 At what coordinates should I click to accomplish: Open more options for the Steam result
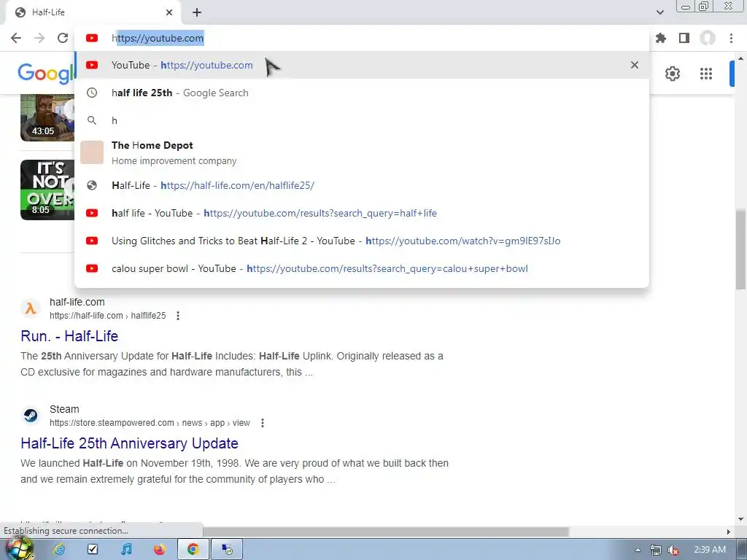point(262,423)
